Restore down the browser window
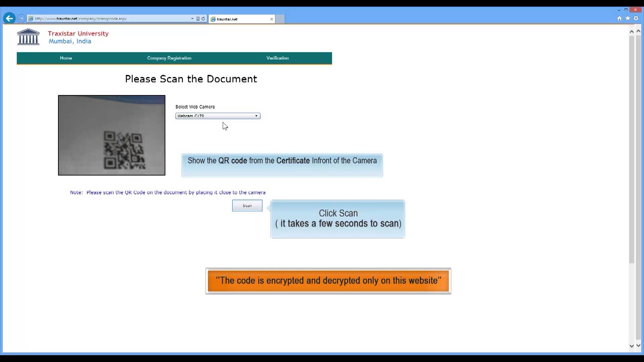This screenshot has height=362, width=644. (x=626, y=10)
